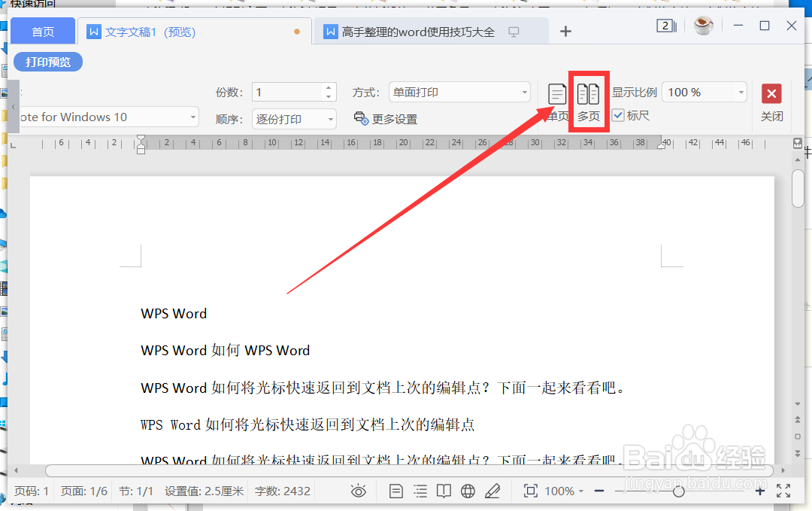Click scroll up arrow on vertical scrollbar

click(x=798, y=160)
